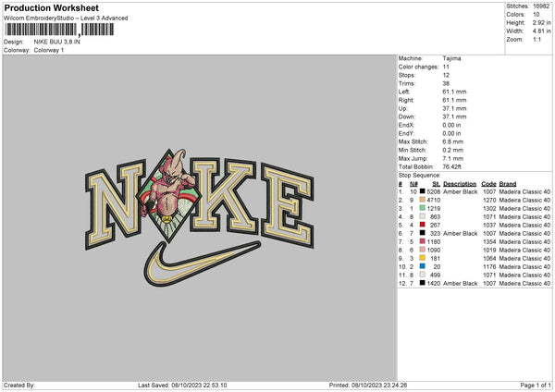
Task: Click the Colors value '10'
Action: tap(536, 15)
